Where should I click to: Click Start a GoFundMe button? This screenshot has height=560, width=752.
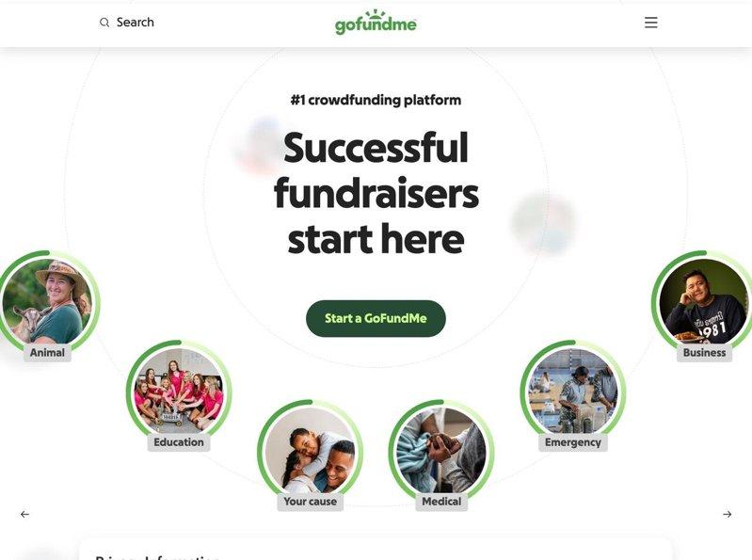click(x=376, y=318)
